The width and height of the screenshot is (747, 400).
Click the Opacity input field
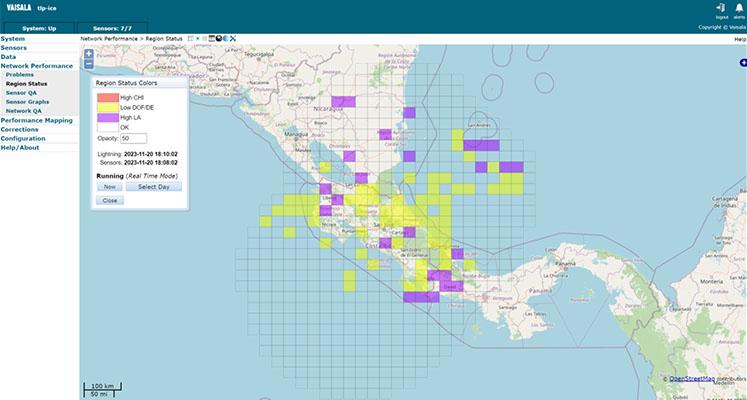pyautogui.click(x=133, y=138)
